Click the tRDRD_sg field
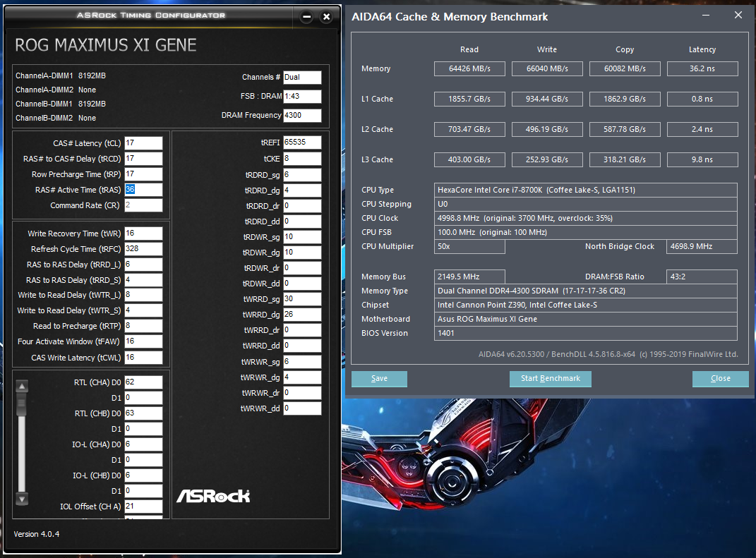This screenshot has height=558, width=756. (302, 174)
